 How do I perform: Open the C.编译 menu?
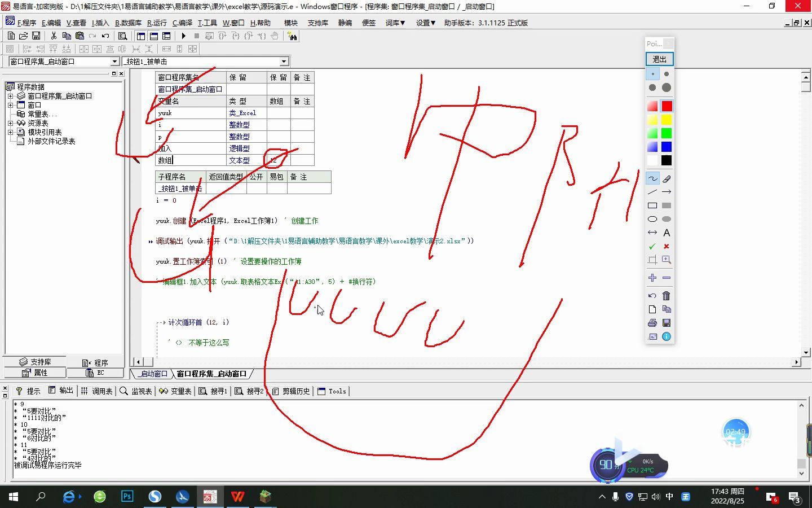[x=182, y=23]
